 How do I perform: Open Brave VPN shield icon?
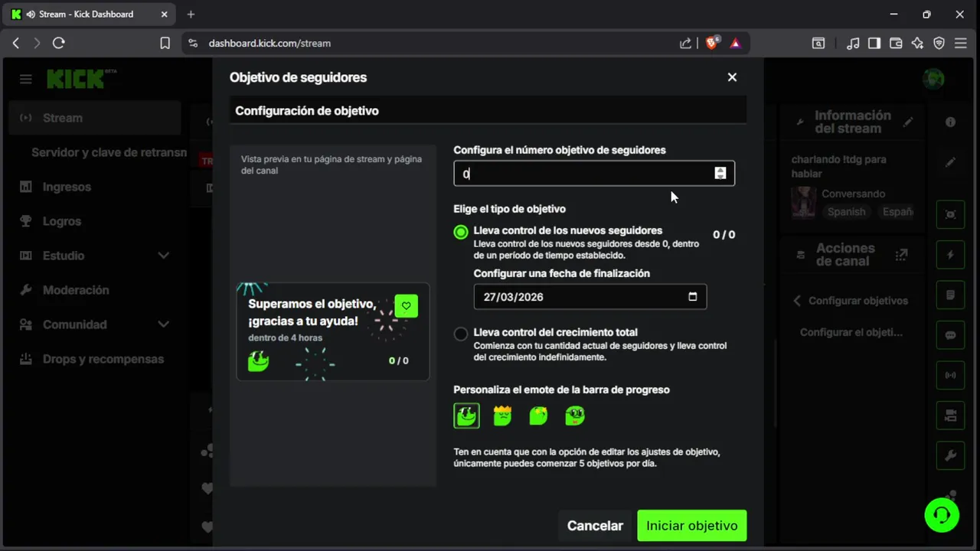[939, 44]
